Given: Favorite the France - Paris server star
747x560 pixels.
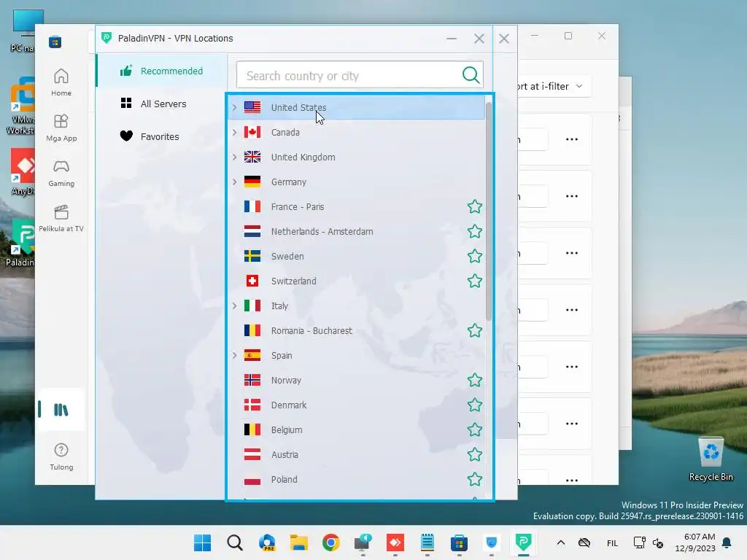Looking at the screenshot, I should point(474,206).
